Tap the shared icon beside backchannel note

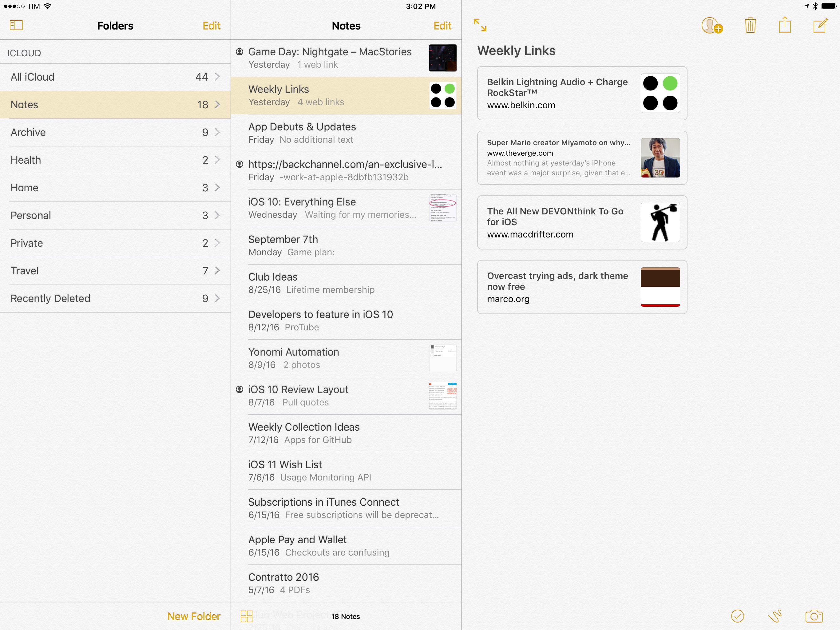coord(239,164)
